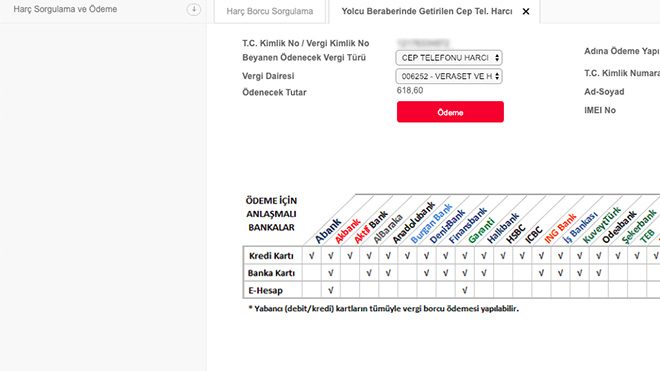Open the Vergi Dairesi dropdown showing 006252
This screenshot has height=371, width=660.
pyautogui.click(x=449, y=76)
